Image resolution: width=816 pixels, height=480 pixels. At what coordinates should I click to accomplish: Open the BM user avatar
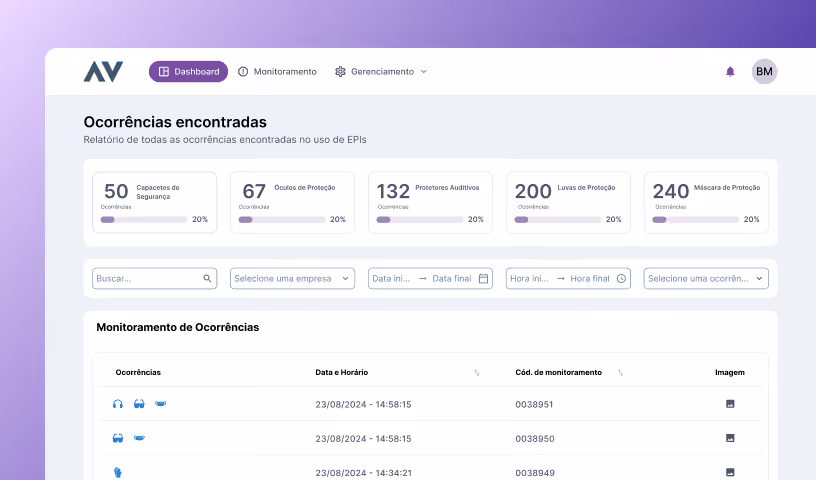764,71
